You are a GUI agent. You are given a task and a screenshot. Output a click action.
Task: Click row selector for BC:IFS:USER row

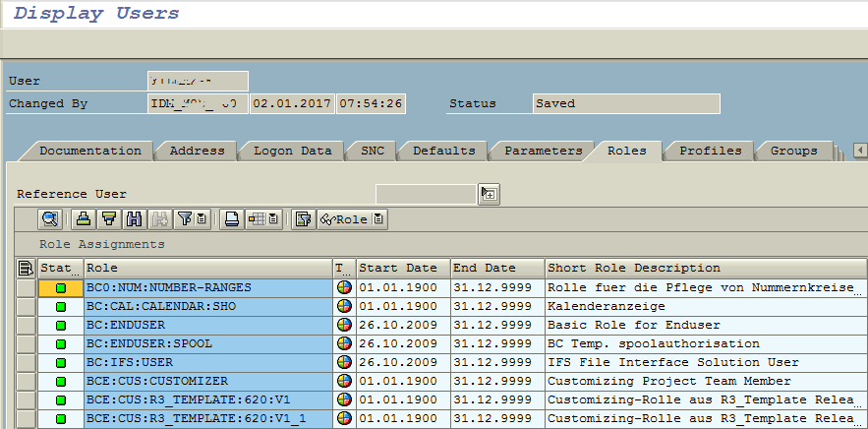pos(26,362)
